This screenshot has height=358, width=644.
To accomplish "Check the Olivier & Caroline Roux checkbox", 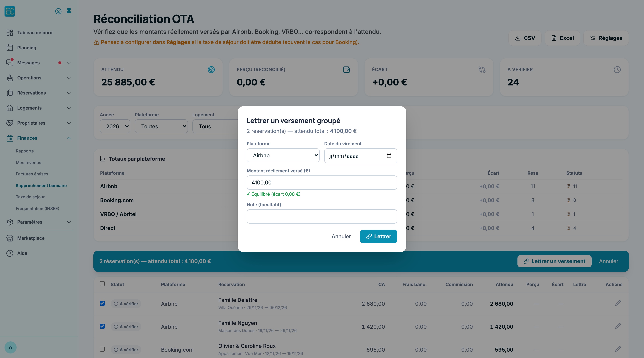I will tap(102, 349).
